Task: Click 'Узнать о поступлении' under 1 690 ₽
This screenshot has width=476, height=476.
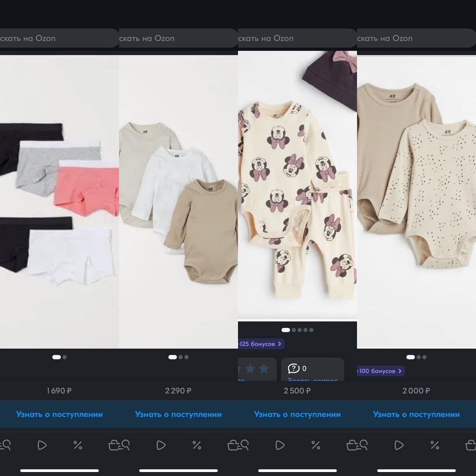Action: pyautogui.click(x=59, y=414)
